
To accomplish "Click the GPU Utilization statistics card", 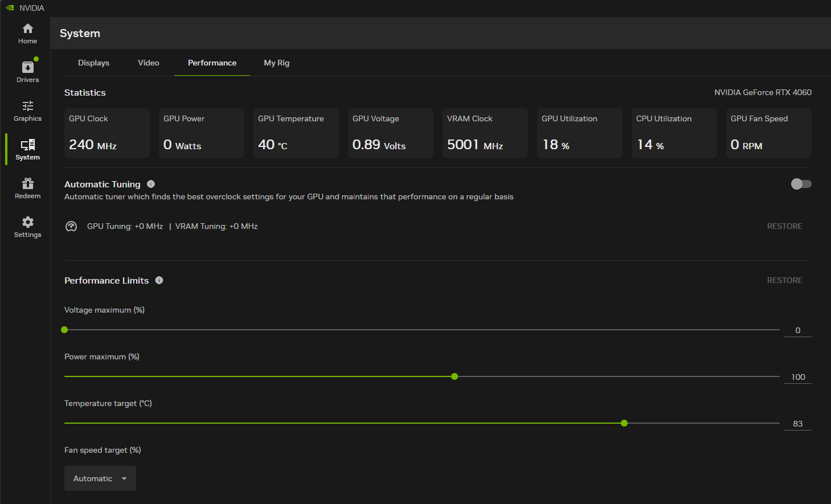I will click(x=580, y=133).
